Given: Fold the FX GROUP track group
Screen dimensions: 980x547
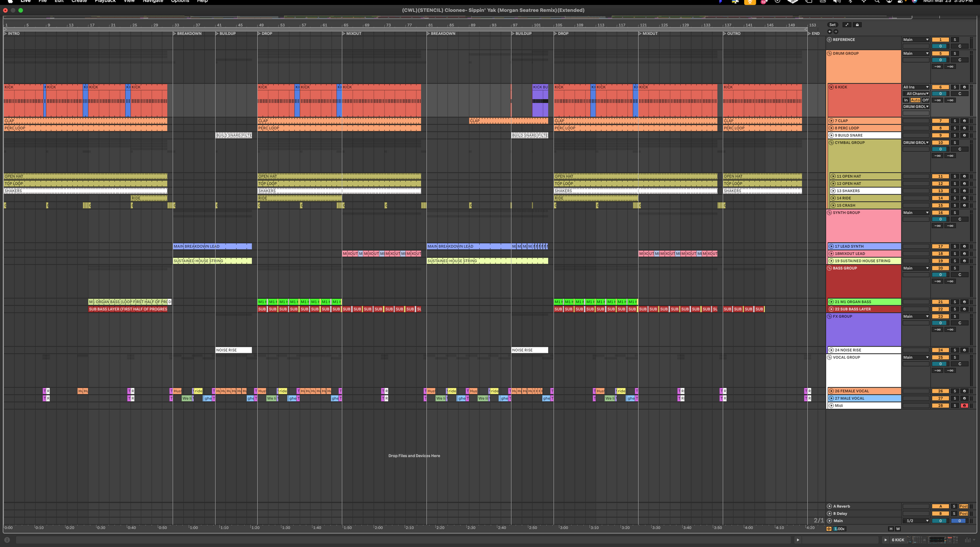Looking at the screenshot, I should click(x=829, y=316).
